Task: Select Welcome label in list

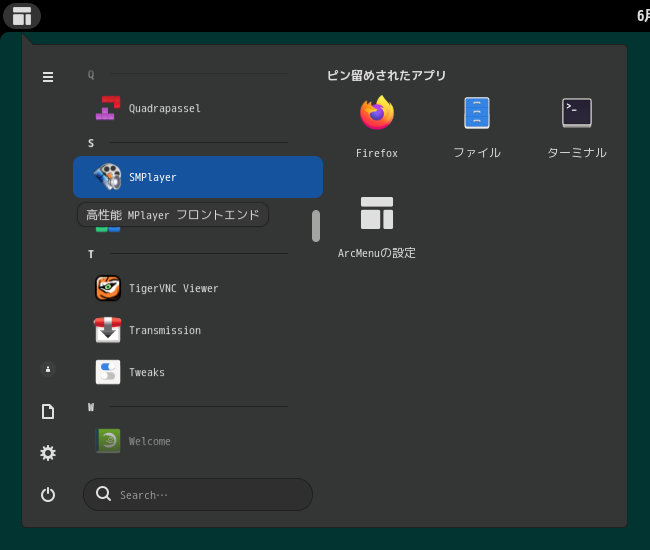Action: [149, 441]
